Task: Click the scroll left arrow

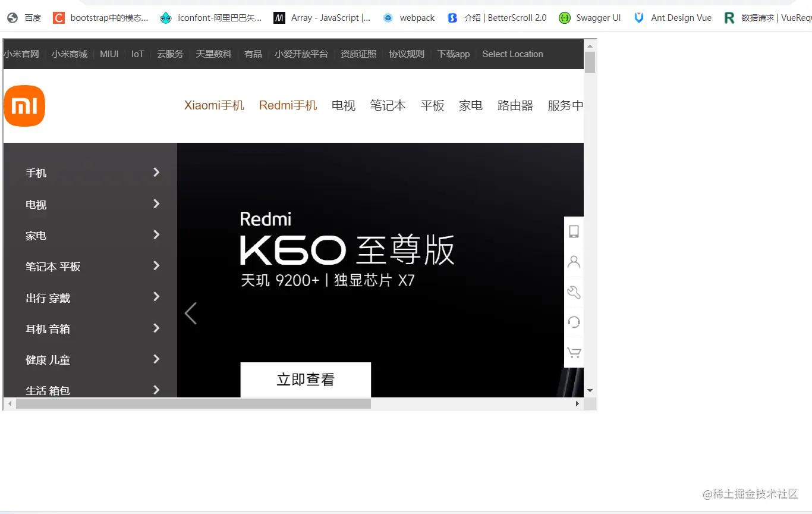Action: 10,403
